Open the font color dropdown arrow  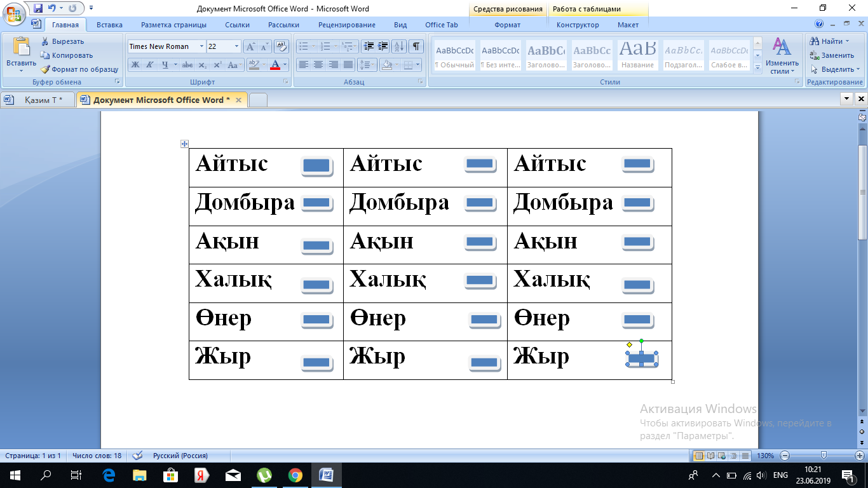coord(286,65)
